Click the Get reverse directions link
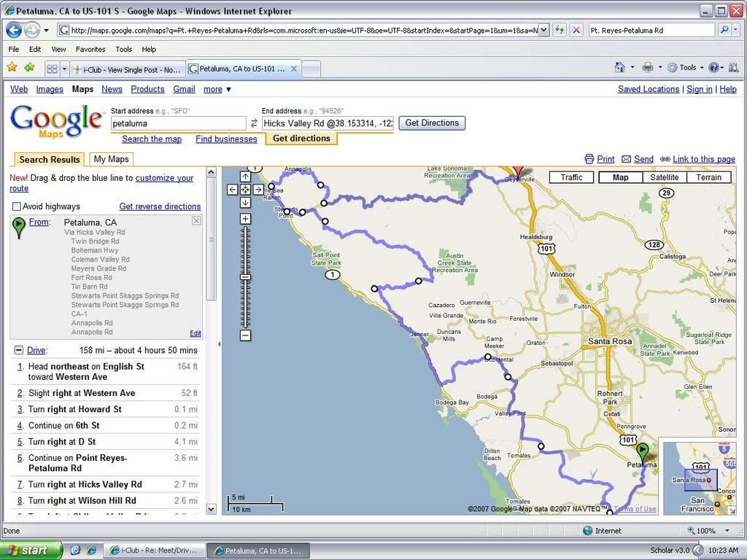Image resolution: width=747 pixels, height=560 pixels. (x=160, y=206)
